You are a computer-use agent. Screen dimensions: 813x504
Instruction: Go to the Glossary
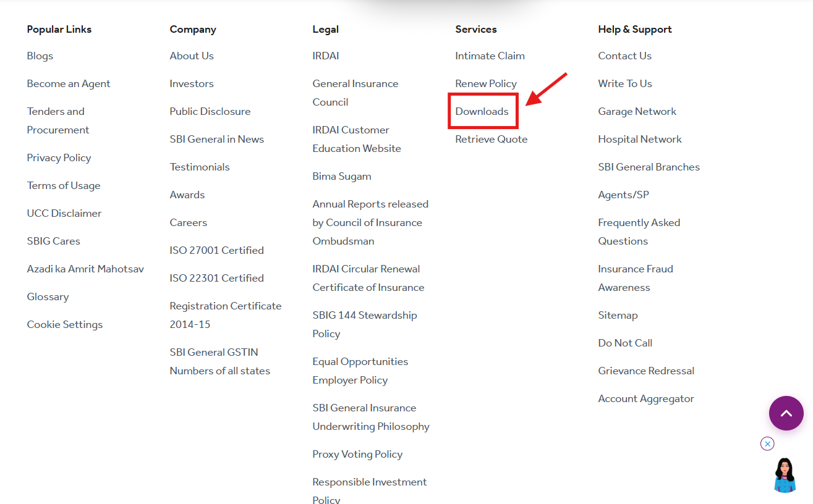click(x=48, y=296)
